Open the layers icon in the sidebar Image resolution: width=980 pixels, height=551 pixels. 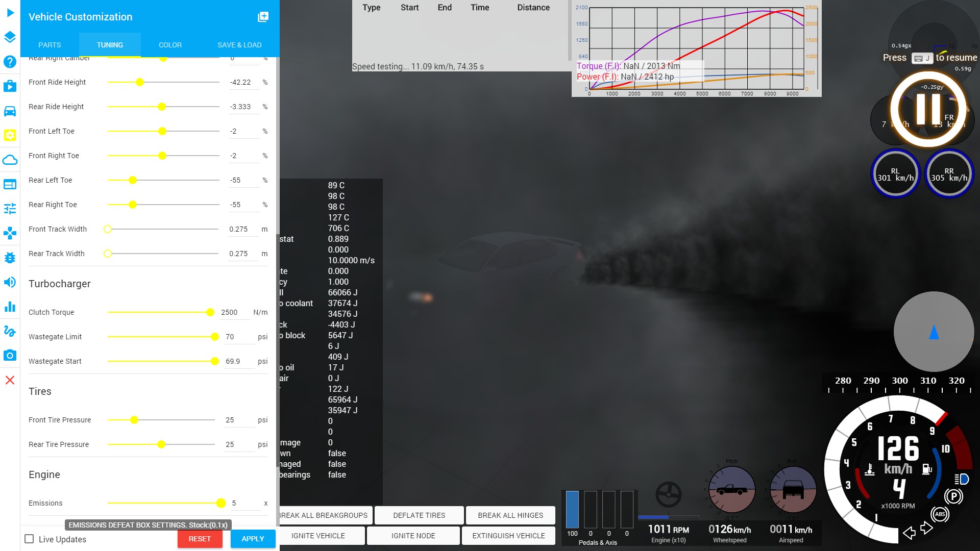[x=10, y=37]
